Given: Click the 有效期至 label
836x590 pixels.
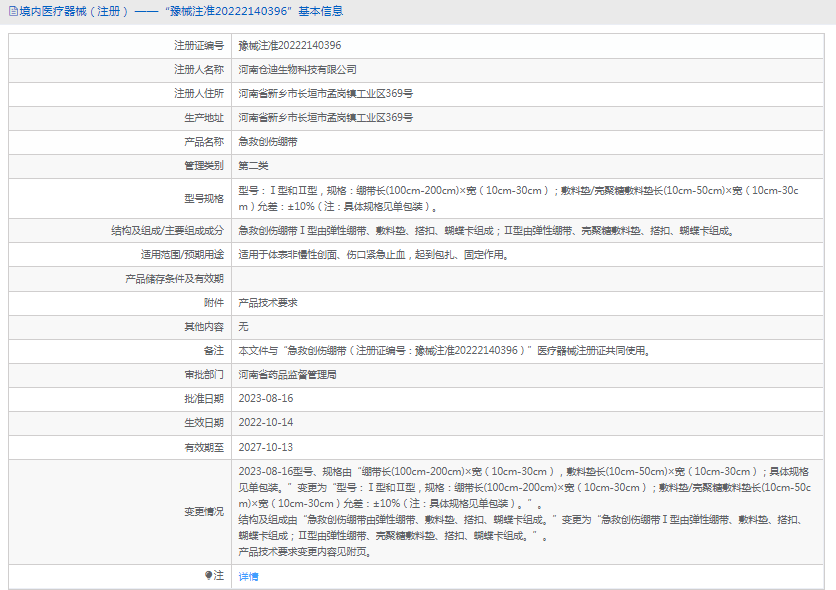Looking at the screenshot, I should [204, 447].
